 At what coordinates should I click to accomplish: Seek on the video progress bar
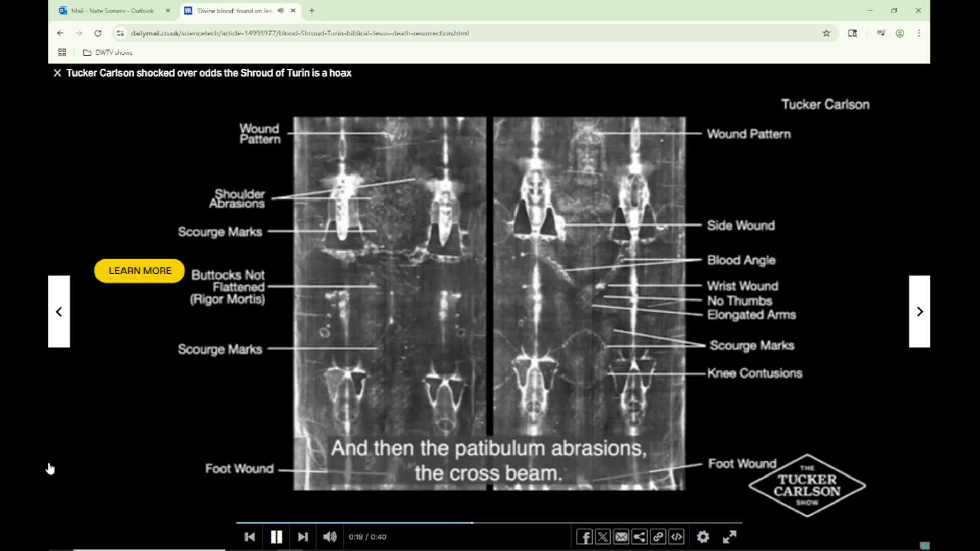[x=489, y=523]
